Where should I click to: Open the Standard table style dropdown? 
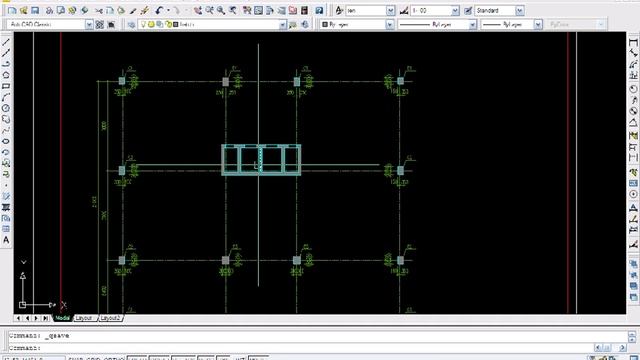pos(519,11)
